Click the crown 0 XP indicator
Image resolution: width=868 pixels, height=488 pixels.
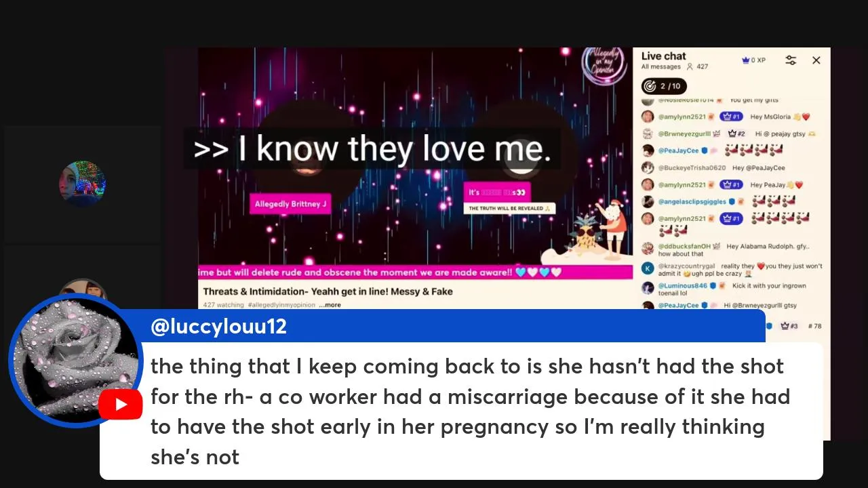pyautogui.click(x=753, y=60)
